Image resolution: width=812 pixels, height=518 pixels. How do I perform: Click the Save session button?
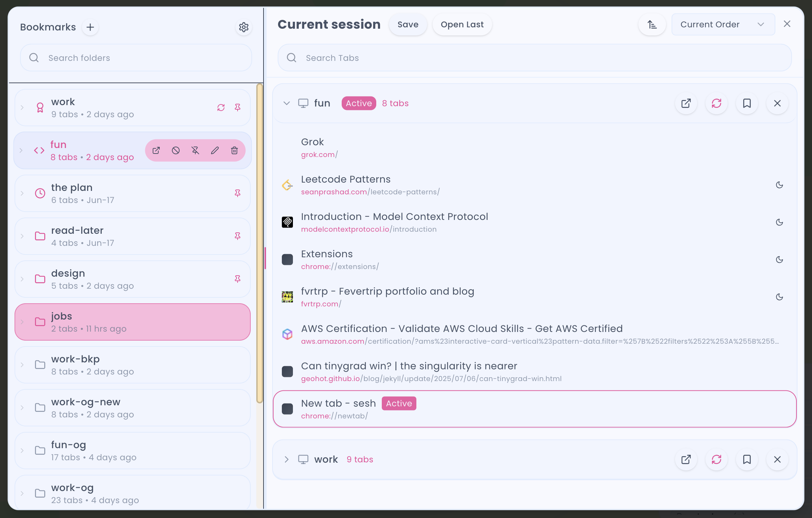pyautogui.click(x=408, y=25)
